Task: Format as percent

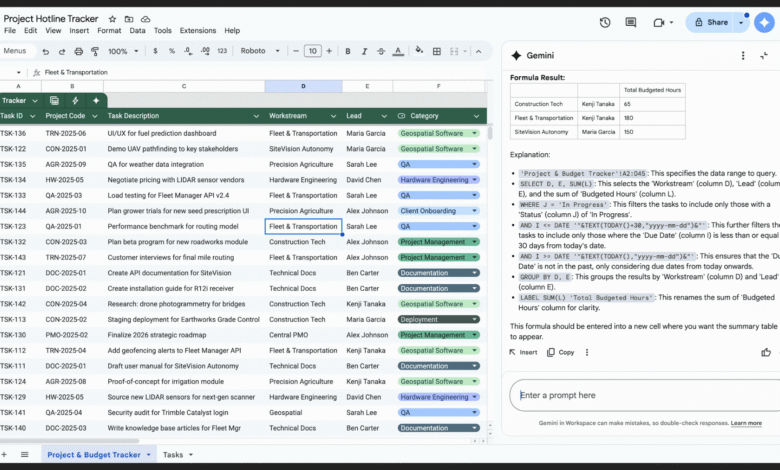Action: (172, 51)
